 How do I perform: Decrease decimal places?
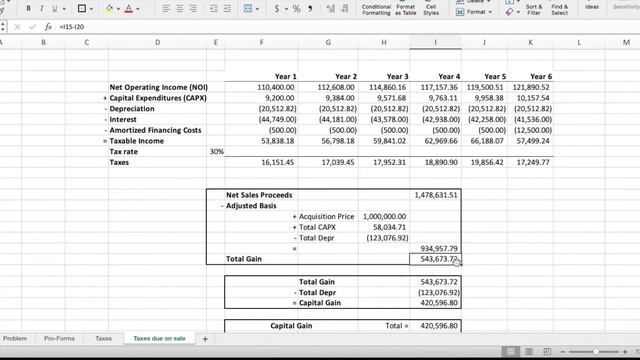click(345, 9)
